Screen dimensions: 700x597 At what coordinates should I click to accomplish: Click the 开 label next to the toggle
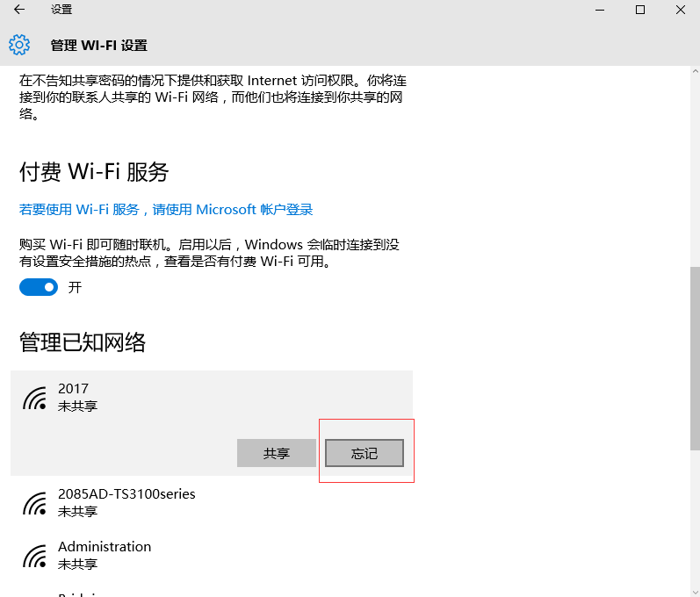tap(75, 288)
